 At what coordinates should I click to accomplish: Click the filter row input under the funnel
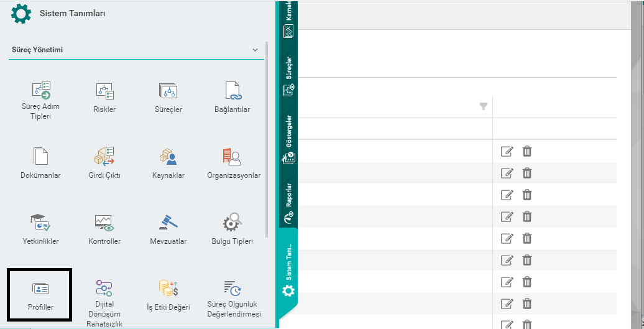point(394,129)
